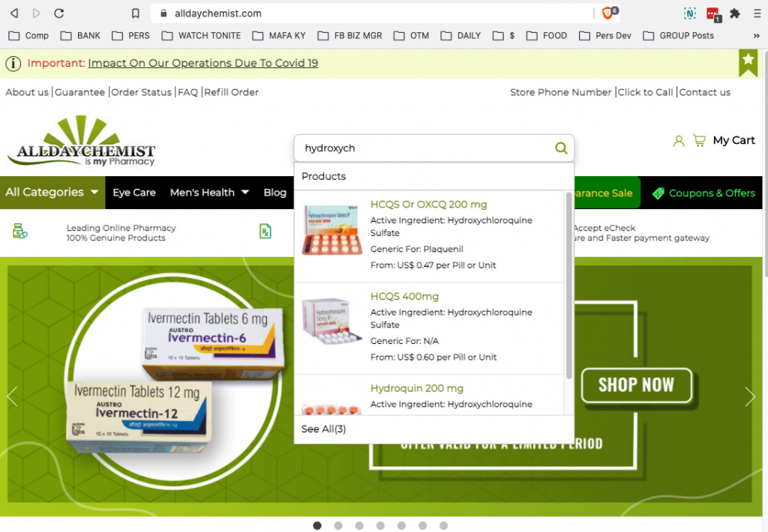Image resolution: width=768 pixels, height=532 pixels.
Task: Open user account profile icon
Action: [678, 141]
